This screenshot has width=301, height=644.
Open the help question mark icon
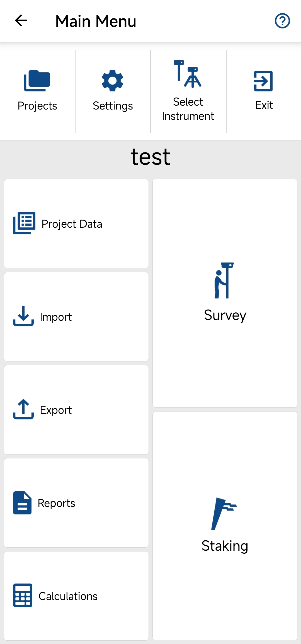[x=282, y=21]
